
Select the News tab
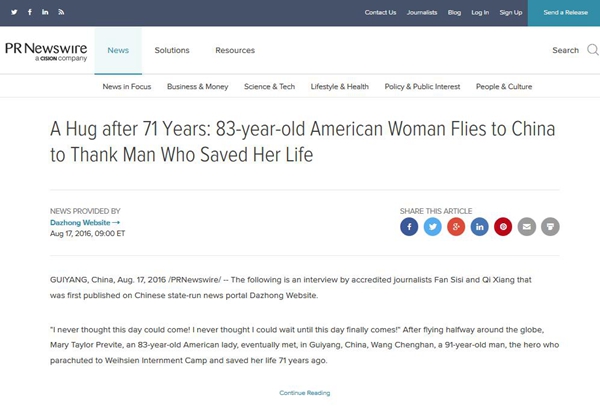118,50
